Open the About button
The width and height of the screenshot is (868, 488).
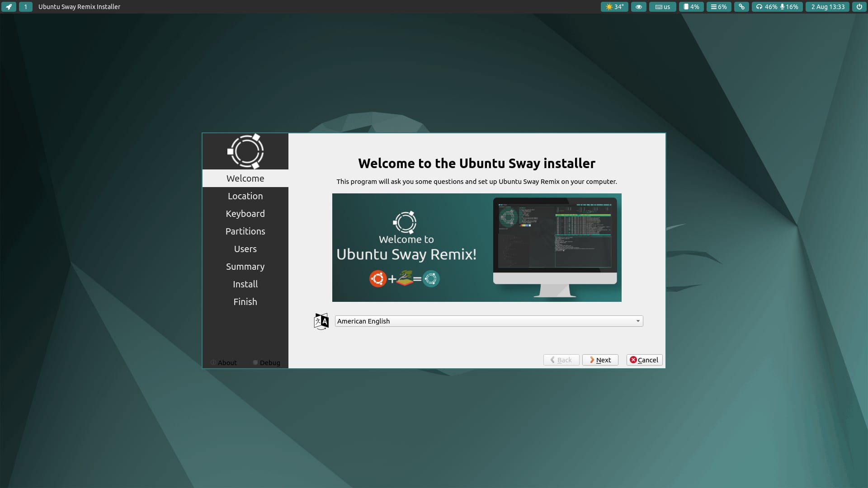tap(224, 362)
